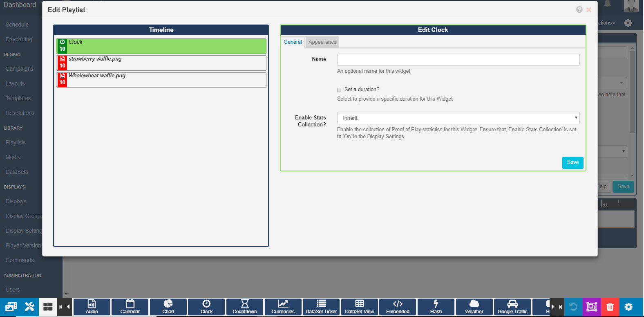The height and width of the screenshot is (317, 644).
Task: Add a Countdown widget from toolbar
Action: click(x=245, y=307)
